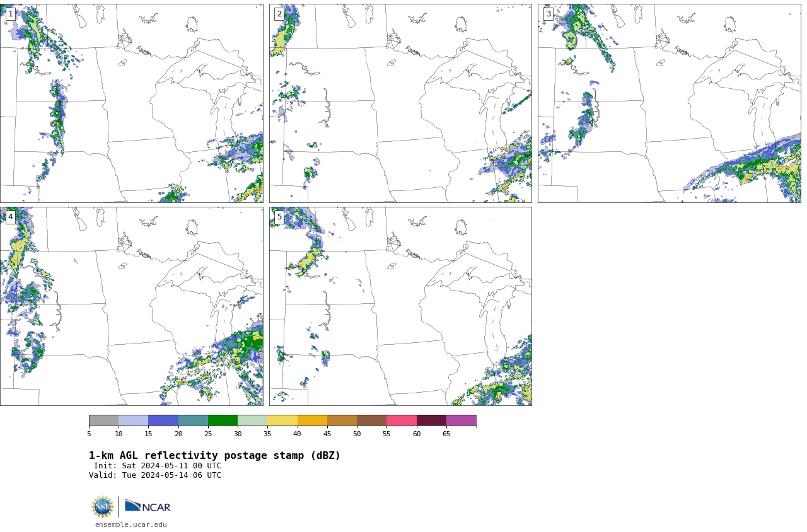Viewport: 807px width, 532px height.
Task: Click the light lavender 10-15 dBZ swatch
Action: 134,420
